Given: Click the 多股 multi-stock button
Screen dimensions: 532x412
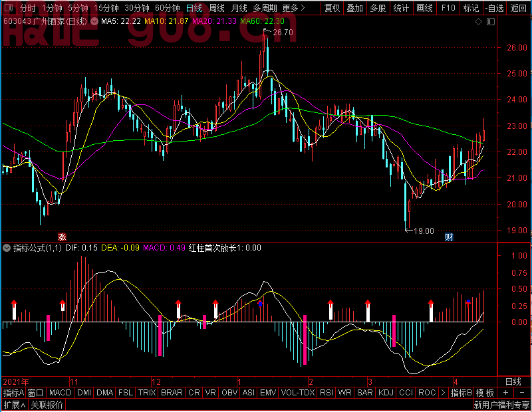Looking at the screenshot, I should click(378, 8).
